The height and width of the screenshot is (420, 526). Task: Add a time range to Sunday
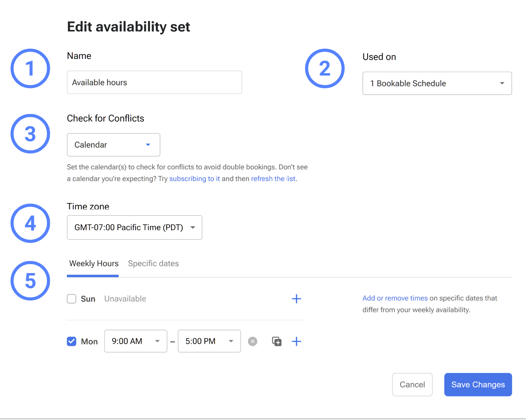tap(296, 299)
